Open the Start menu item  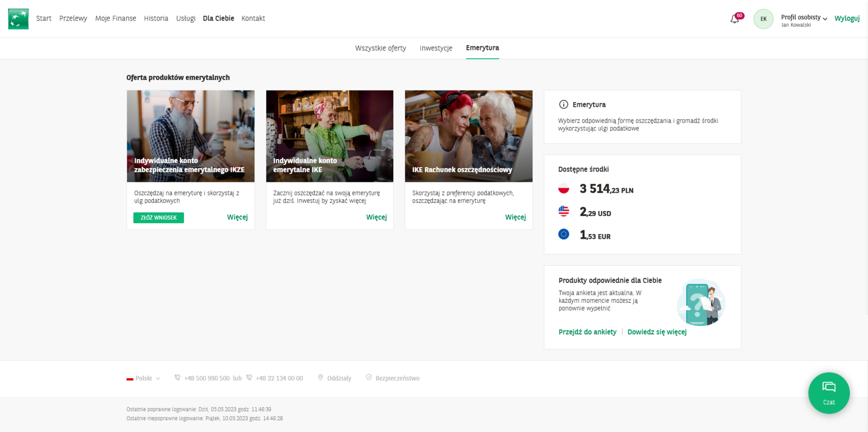[44, 18]
